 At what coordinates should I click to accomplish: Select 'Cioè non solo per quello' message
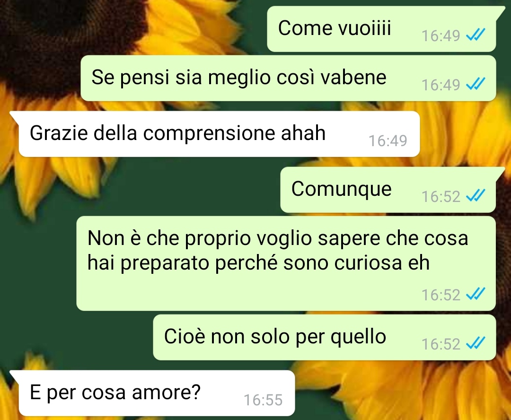coord(324,337)
